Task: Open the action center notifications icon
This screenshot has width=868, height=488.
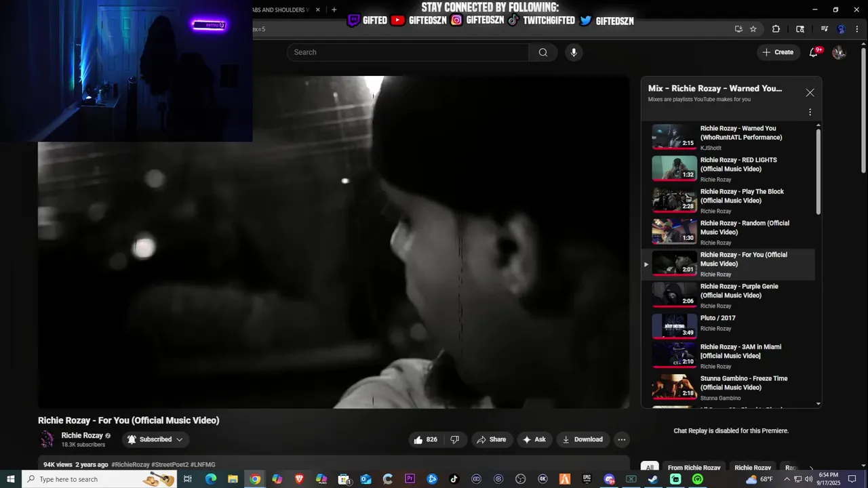Action: pos(852,479)
